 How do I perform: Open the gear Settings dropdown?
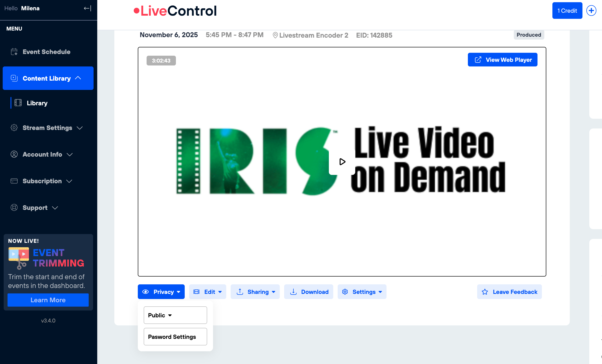(362, 292)
